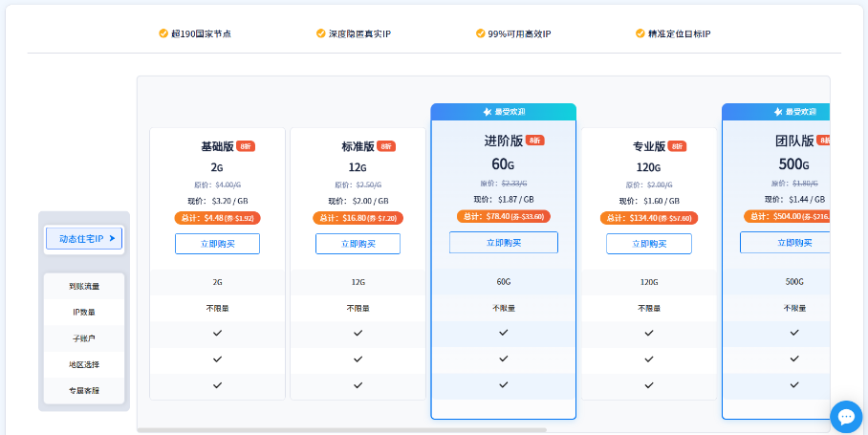Click 现价 $1.60 / GB text
Image resolution: width=868 pixels, height=435 pixels.
649,201
